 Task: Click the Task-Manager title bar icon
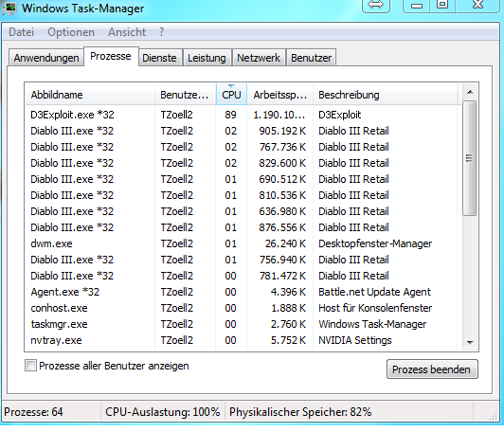point(9,8)
